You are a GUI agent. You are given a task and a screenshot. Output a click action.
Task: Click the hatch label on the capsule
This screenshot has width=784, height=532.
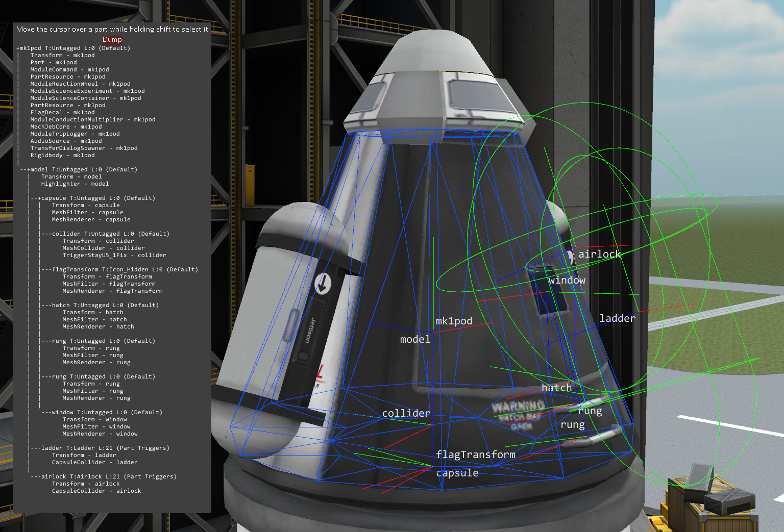pos(556,388)
